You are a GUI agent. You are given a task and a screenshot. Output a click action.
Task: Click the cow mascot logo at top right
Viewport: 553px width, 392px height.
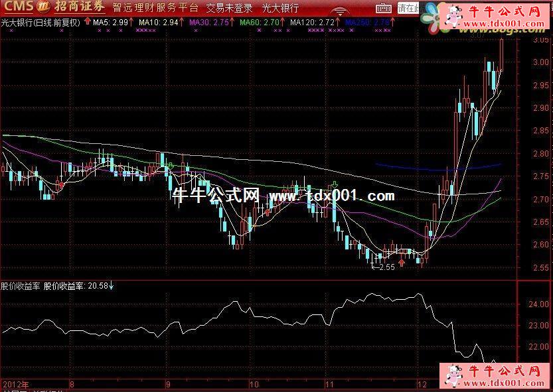pyautogui.click(x=454, y=15)
